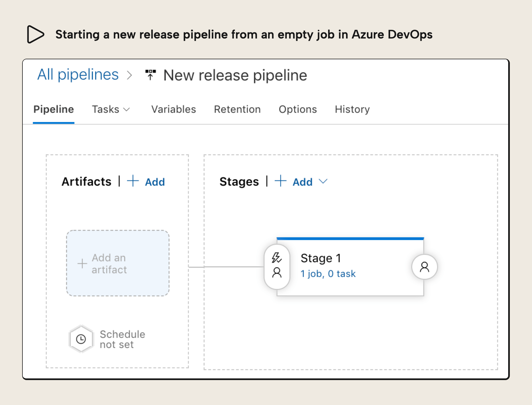532x405 pixels.
Task: Open the Retention tab
Action: point(237,109)
